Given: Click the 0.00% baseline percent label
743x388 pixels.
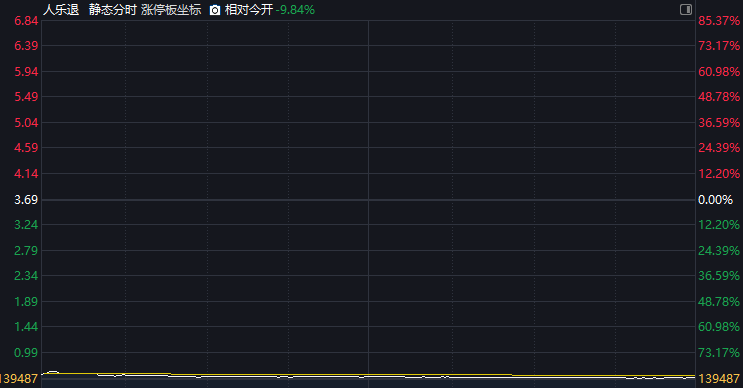Looking at the screenshot, I should [715, 200].
